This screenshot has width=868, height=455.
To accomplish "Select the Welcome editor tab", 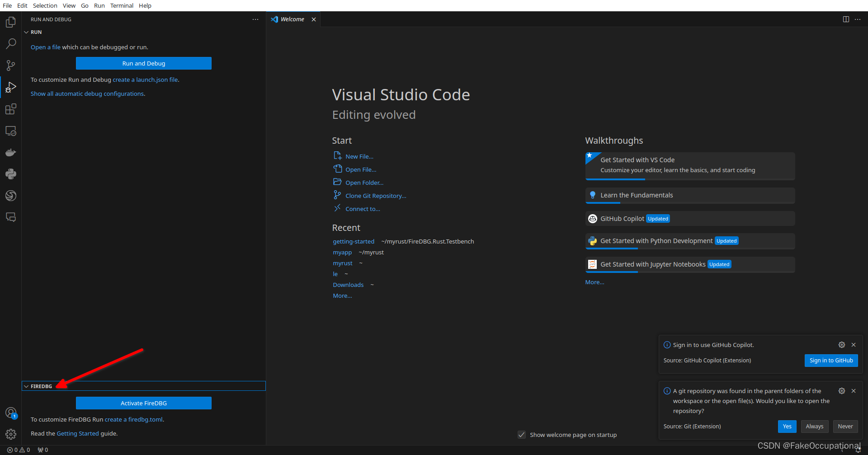I will coord(293,19).
